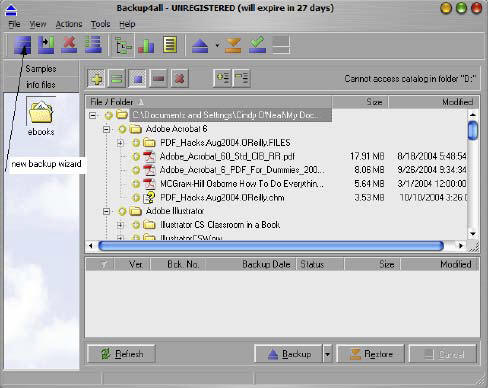Open the dropdown arrow next to Backup button
Image resolution: width=488 pixels, height=388 pixels.
pyautogui.click(x=327, y=354)
